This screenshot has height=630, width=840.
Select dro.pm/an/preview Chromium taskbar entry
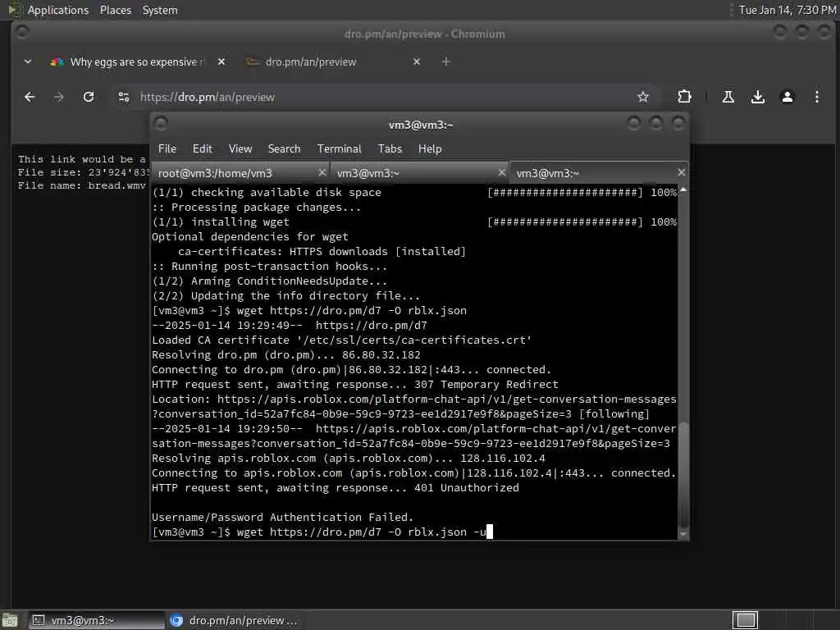234,620
